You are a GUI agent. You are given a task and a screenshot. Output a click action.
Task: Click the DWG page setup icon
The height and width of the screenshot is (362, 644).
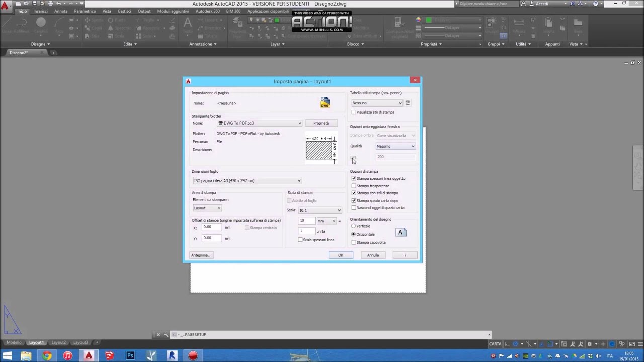(x=325, y=102)
